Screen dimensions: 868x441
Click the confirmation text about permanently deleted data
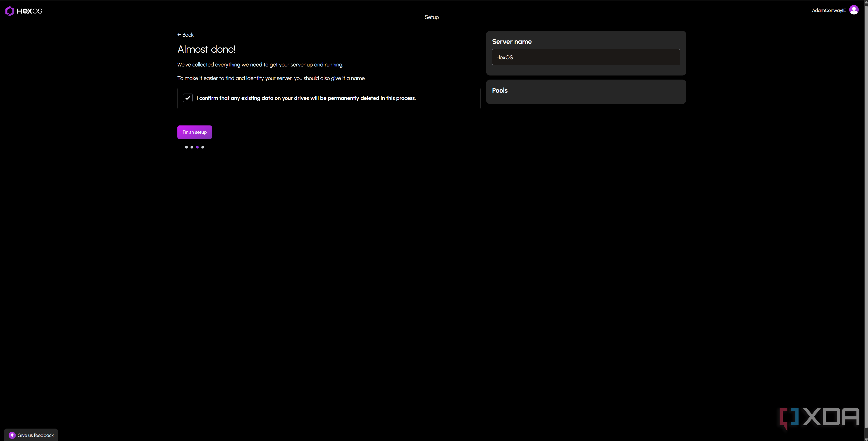click(306, 98)
